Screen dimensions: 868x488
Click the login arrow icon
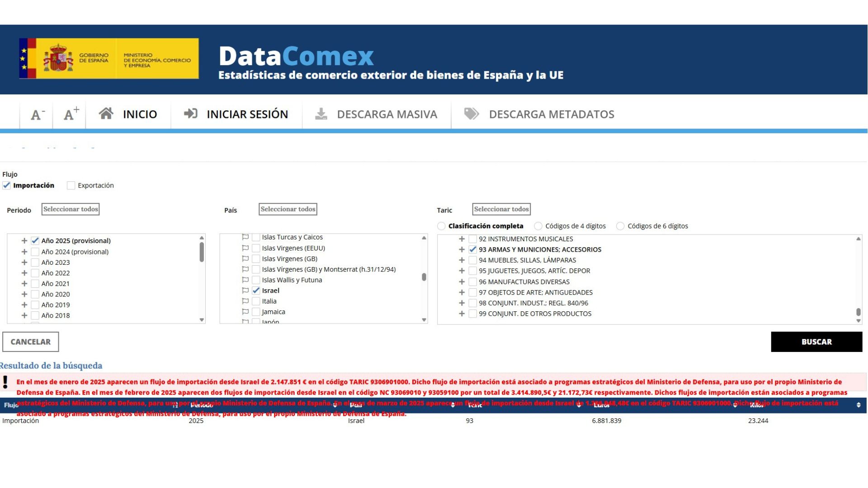tap(190, 113)
